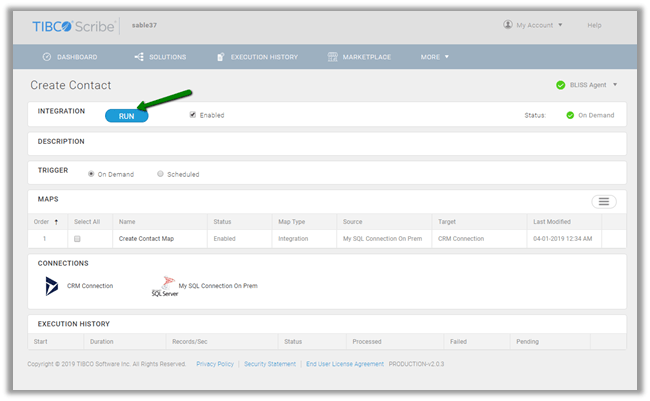Viewport: 650px width, 401px height.
Task: Select the Scheduled trigger option
Action: pos(160,174)
